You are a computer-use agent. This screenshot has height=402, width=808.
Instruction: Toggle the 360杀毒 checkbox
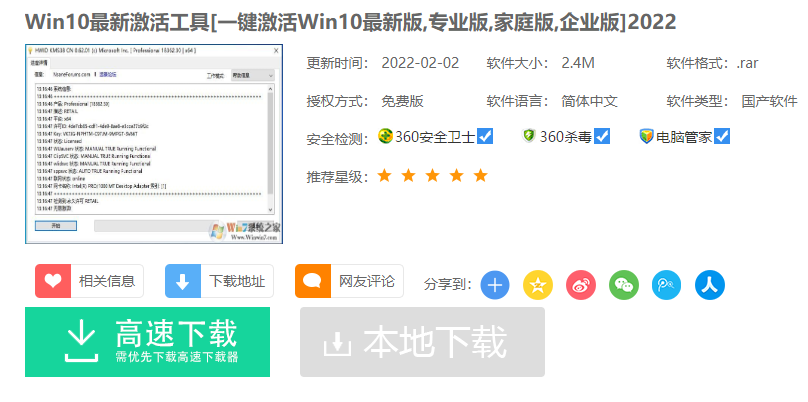coord(601,136)
